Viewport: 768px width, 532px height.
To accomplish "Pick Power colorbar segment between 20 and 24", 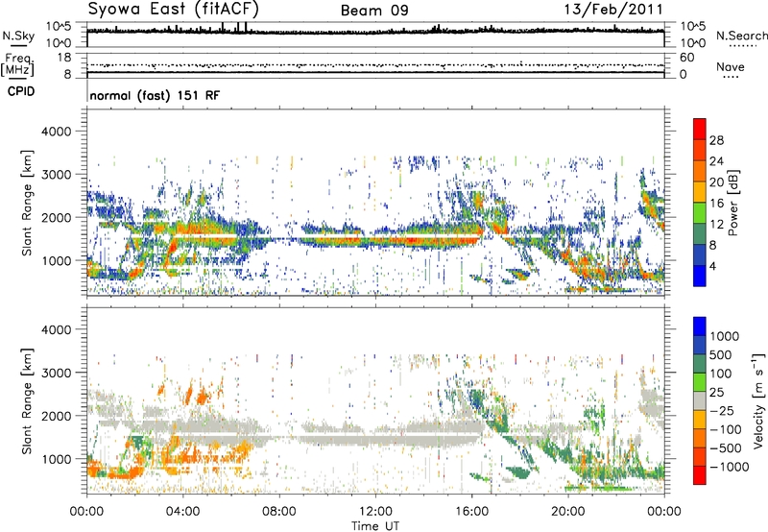I will (x=700, y=170).
